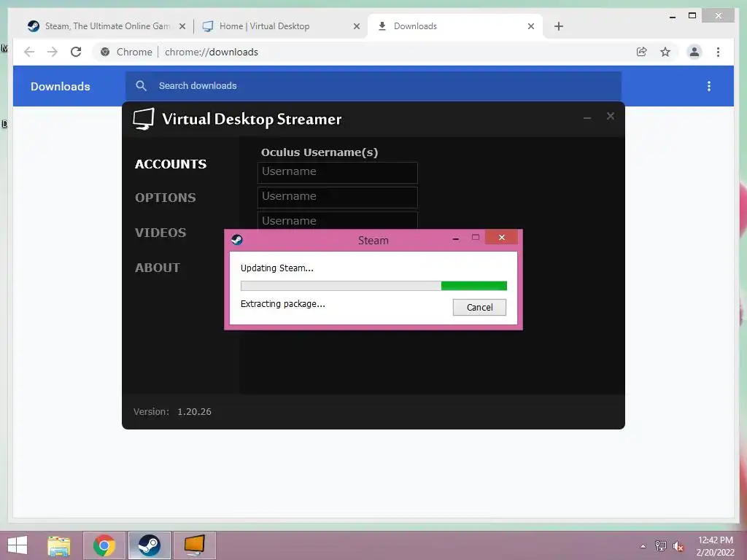Click the network tray icon
Screen dimensions: 747x560
pos(660,545)
